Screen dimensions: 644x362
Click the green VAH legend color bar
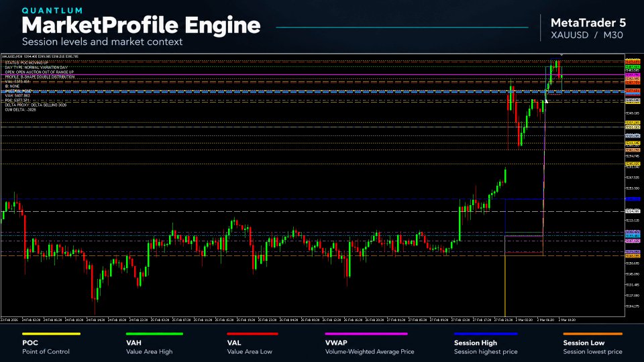pos(154,334)
